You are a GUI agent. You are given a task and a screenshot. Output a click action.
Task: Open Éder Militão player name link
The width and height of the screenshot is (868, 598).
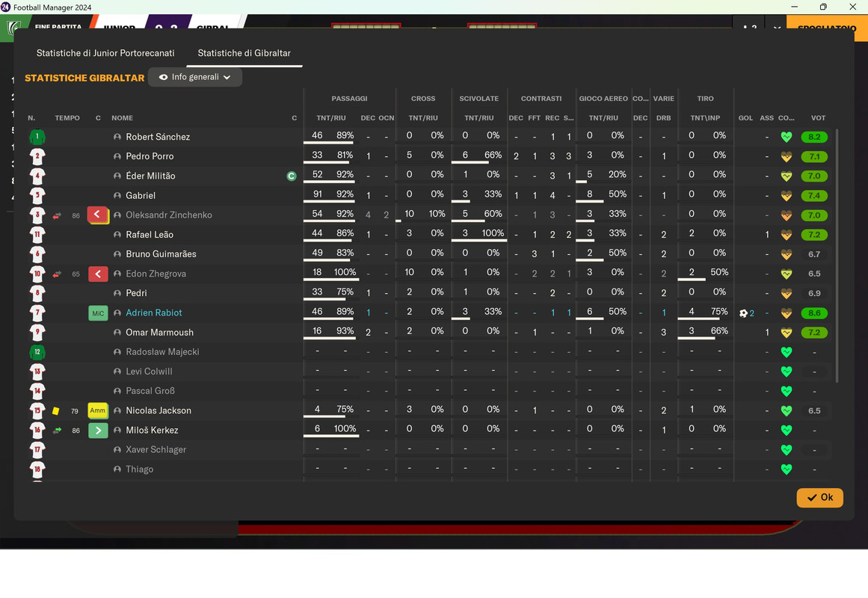(x=150, y=176)
